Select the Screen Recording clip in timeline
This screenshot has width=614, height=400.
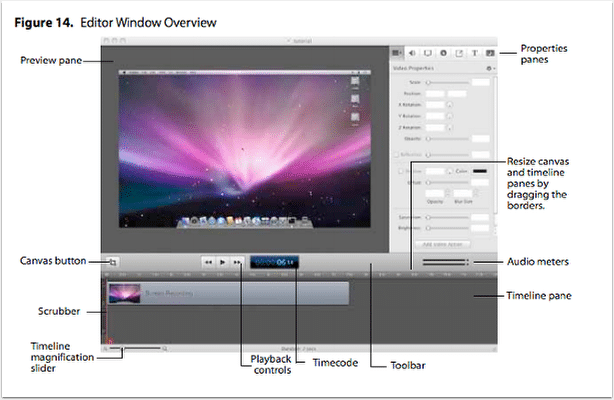[x=228, y=293]
